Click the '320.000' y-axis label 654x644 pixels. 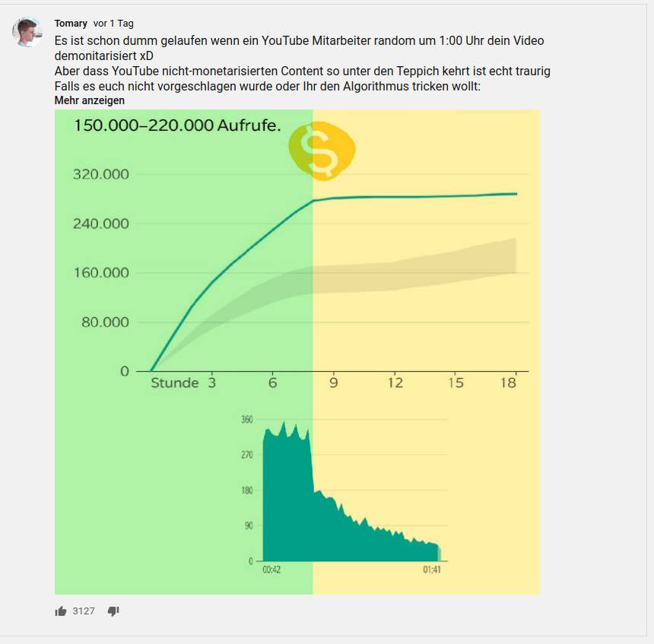(100, 175)
